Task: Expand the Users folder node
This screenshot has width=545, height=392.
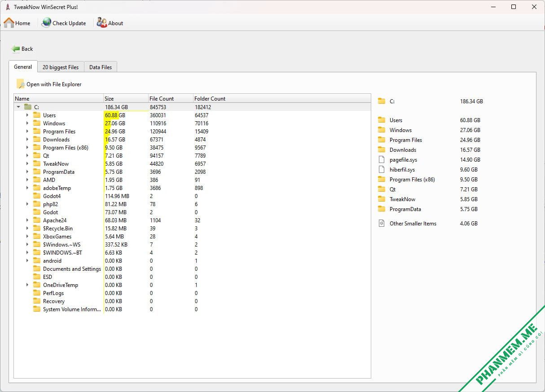Action: [x=27, y=115]
